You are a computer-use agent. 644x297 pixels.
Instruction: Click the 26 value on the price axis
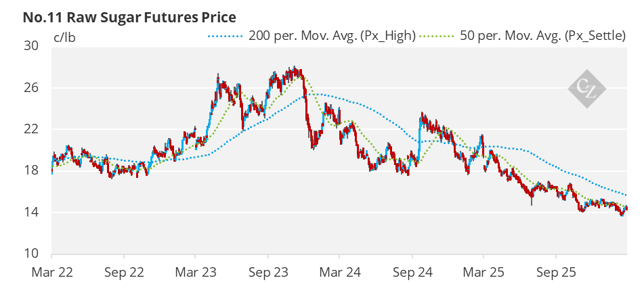[31, 88]
